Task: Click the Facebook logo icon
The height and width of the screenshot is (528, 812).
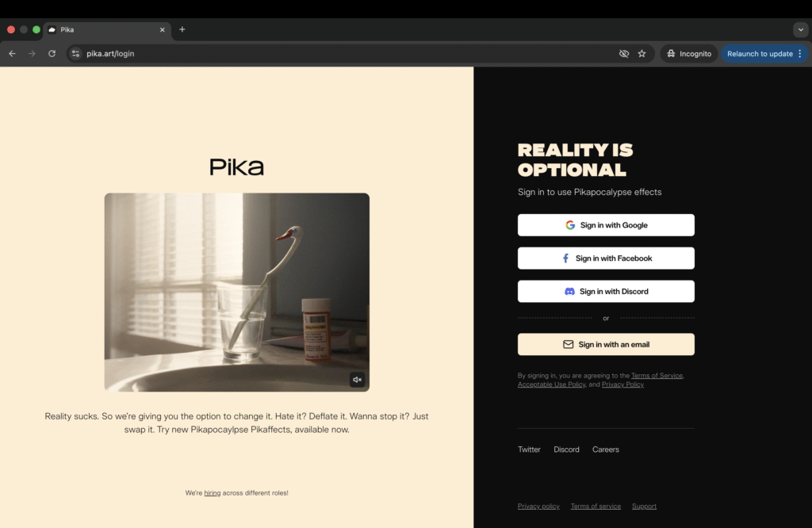Action: pos(566,258)
